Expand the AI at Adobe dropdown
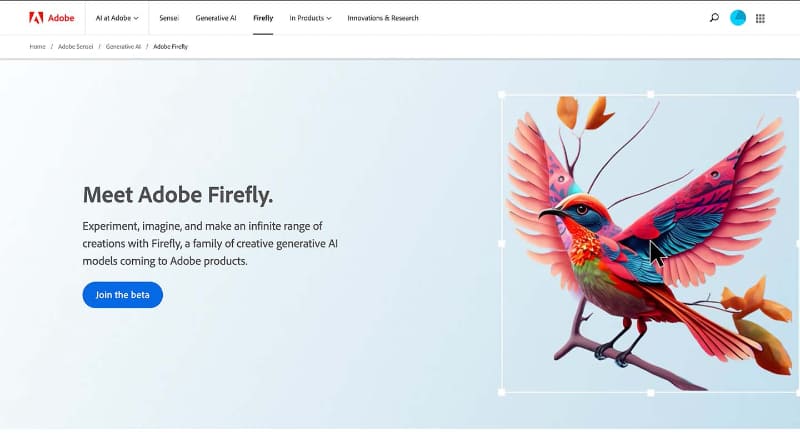The width and height of the screenshot is (800, 442). (117, 18)
